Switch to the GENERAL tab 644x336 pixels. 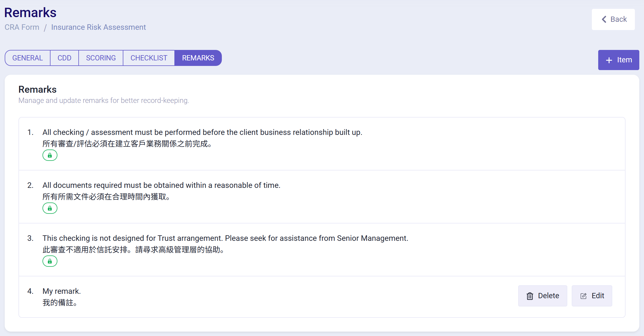pyautogui.click(x=28, y=58)
